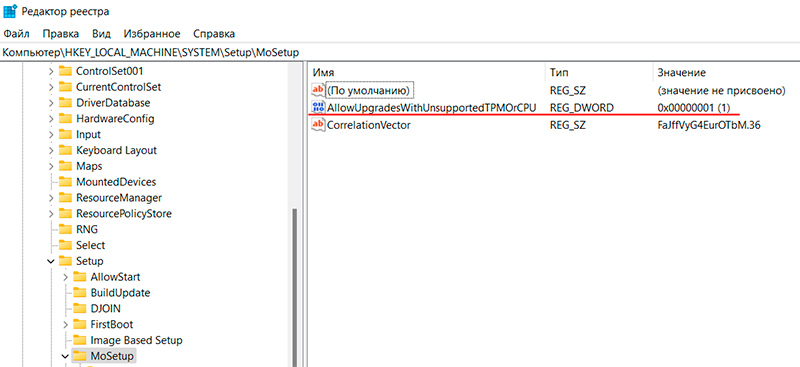Open the Избранное menu
The width and height of the screenshot is (800, 367).
pyautogui.click(x=152, y=34)
